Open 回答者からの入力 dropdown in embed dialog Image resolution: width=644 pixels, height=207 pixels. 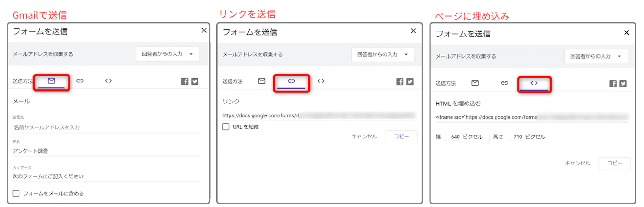[596, 56]
